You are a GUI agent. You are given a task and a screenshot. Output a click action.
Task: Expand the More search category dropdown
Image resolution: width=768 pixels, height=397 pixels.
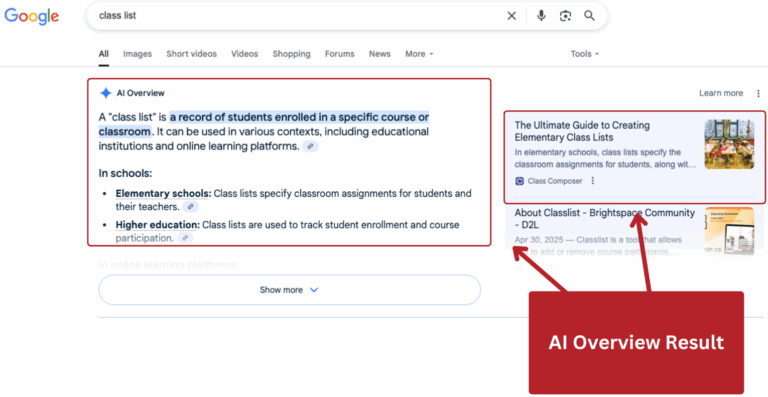coord(419,54)
